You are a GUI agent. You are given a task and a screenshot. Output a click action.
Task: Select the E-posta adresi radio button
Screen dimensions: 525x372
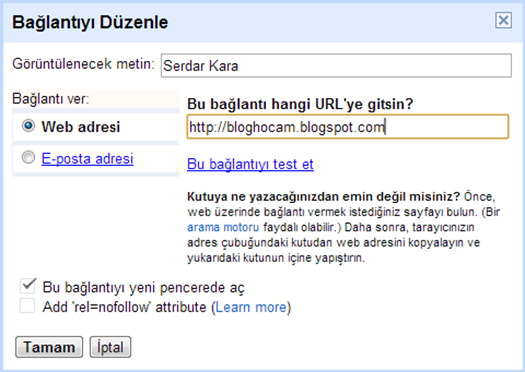coord(28,157)
